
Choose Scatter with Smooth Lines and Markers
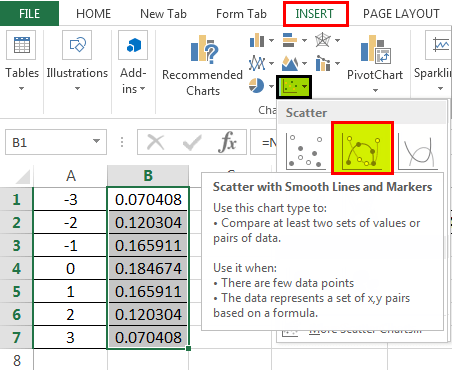click(x=362, y=148)
